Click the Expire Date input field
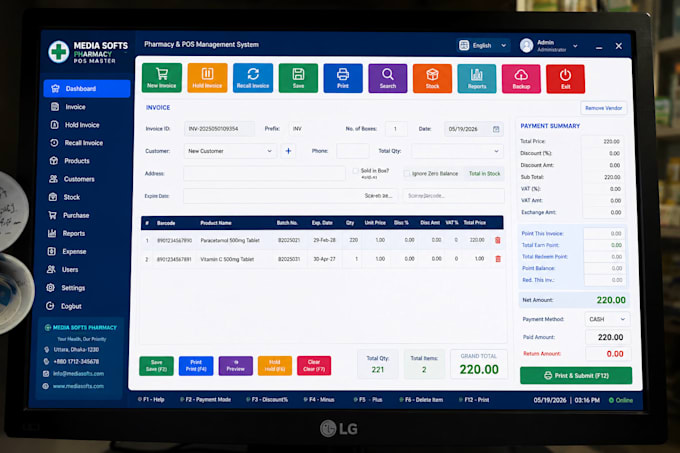680x453 pixels. tap(289, 196)
